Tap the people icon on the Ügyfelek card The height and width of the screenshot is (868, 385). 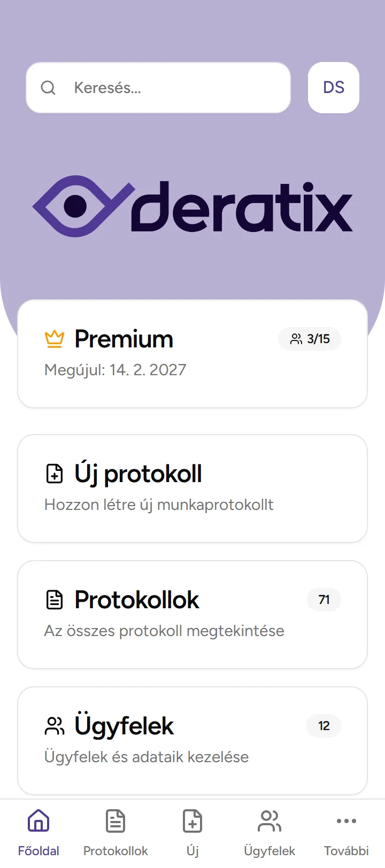53,725
